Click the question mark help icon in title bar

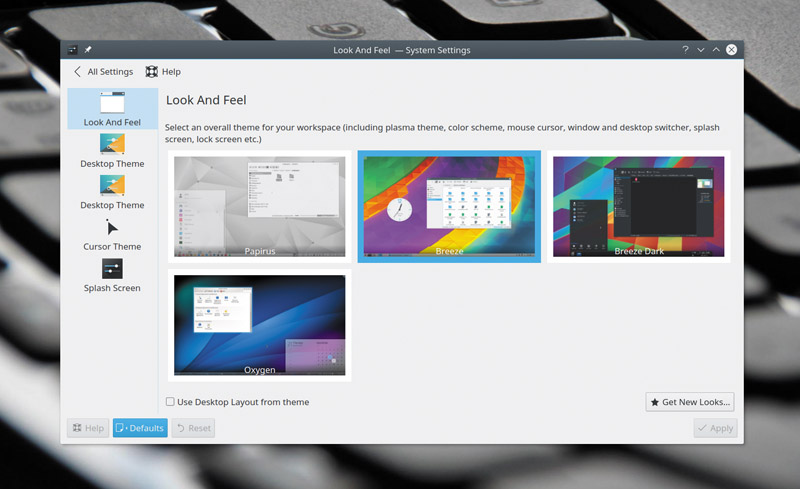point(685,50)
